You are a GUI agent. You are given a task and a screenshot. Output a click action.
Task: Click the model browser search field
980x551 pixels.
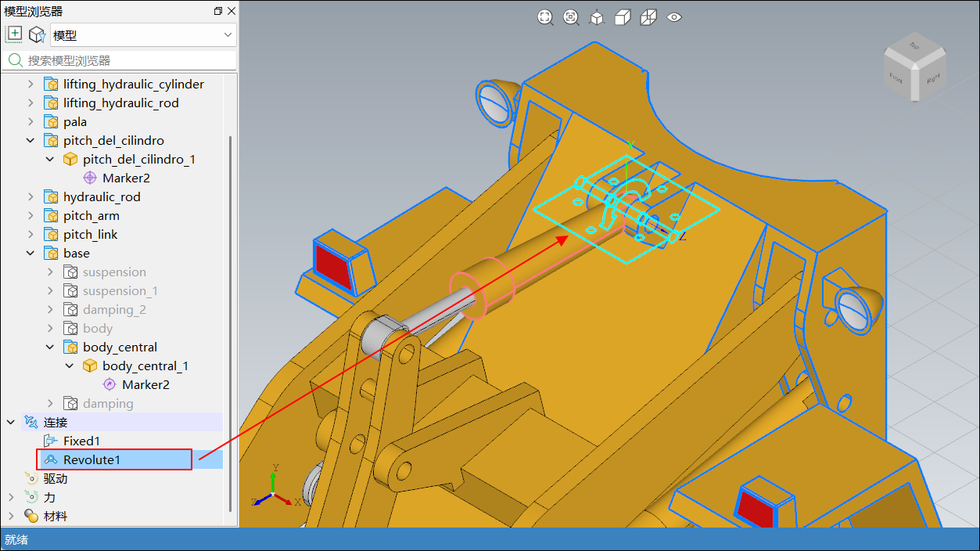[125, 60]
